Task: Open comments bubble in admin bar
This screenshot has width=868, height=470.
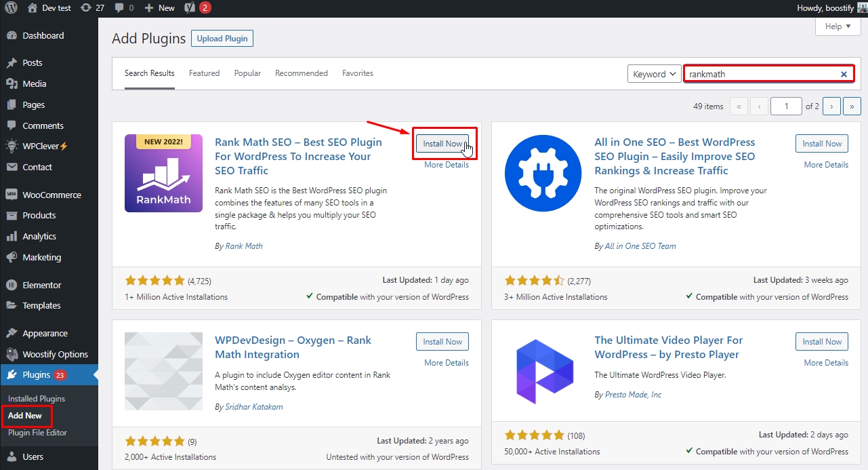Action: coord(124,7)
